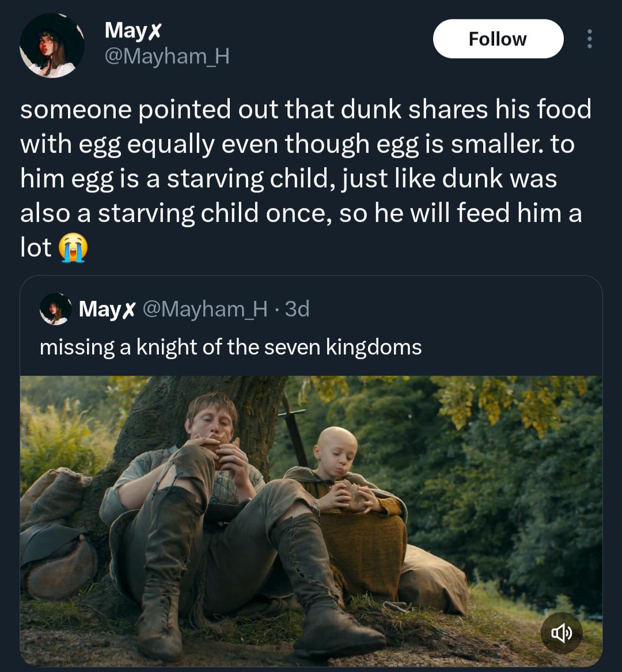The image size is (622, 672).
Task: Click the Follow button
Action: [x=498, y=39]
